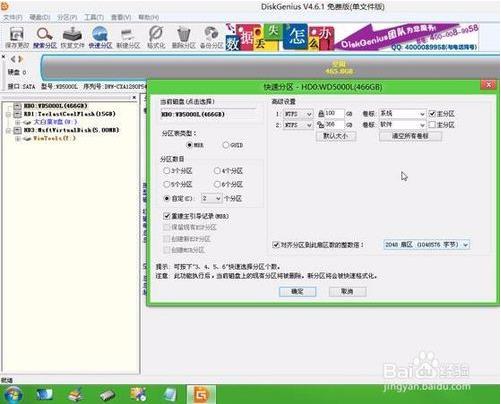Select the 3个分区 radio option

[166, 171]
